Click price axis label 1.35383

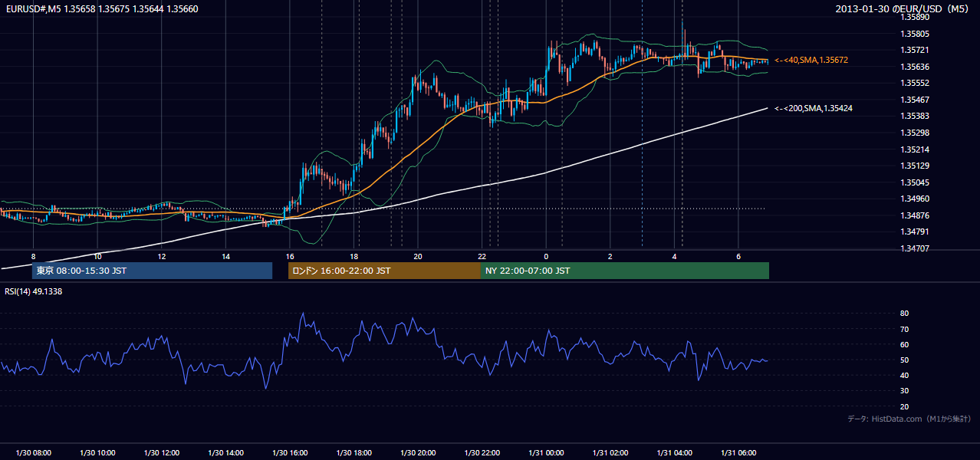point(914,116)
